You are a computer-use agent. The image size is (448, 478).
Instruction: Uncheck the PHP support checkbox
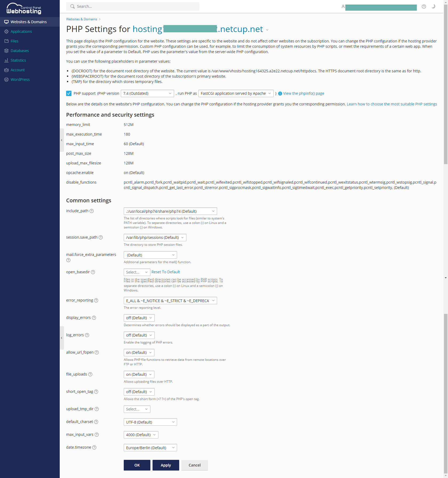(69, 93)
